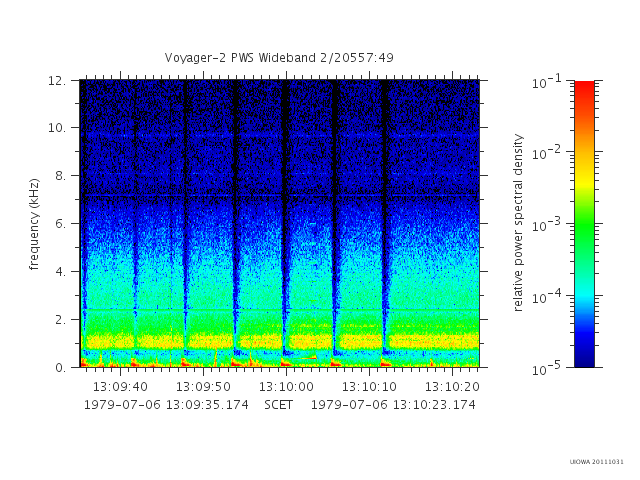Select the "12." frequency tick label
640x480 pixels.
tap(57, 81)
